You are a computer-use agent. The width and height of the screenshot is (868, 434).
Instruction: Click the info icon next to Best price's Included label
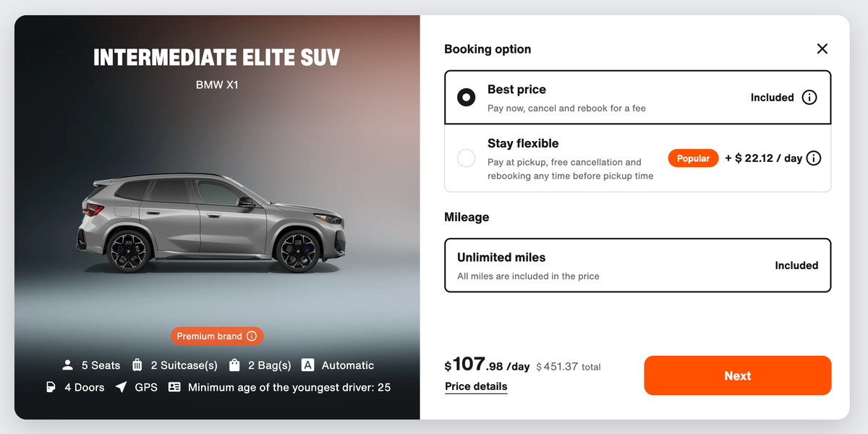(809, 97)
